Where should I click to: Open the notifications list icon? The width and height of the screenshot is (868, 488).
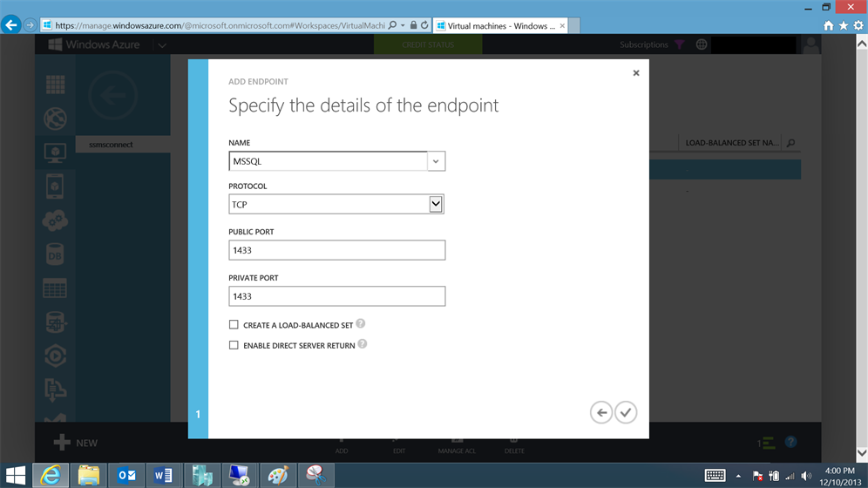click(x=766, y=443)
